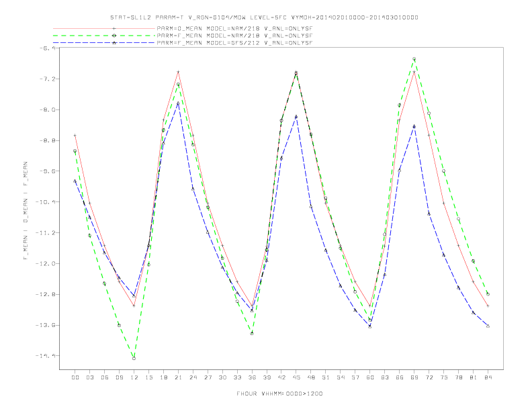
Task: Click x-axis tick label 12
Action: pos(134,377)
